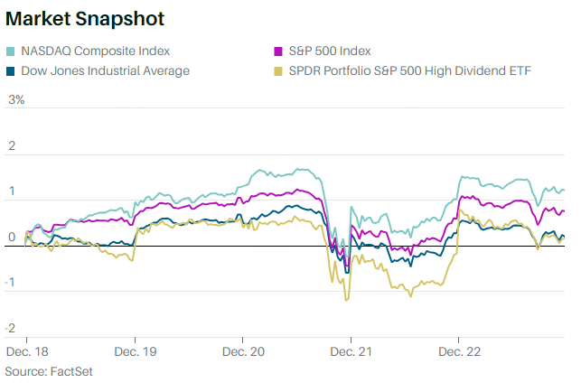Click the 3% y-axis label

coord(16,99)
